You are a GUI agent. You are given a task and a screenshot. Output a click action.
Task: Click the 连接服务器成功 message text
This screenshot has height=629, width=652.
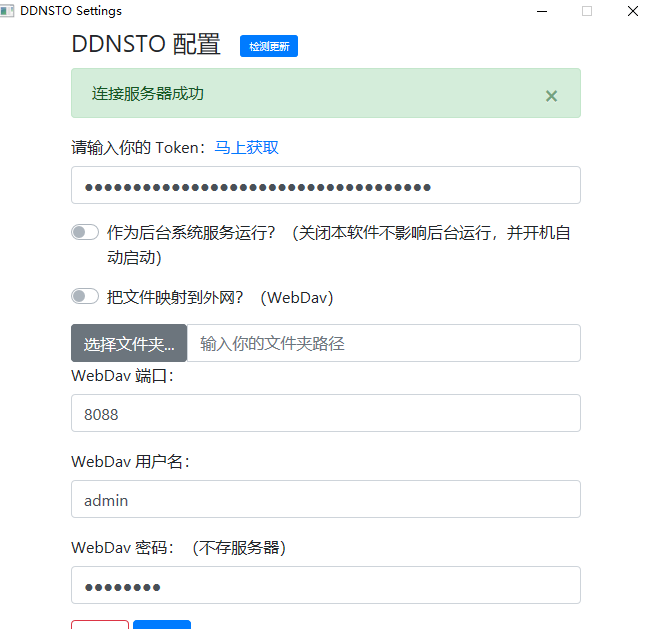point(148,94)
